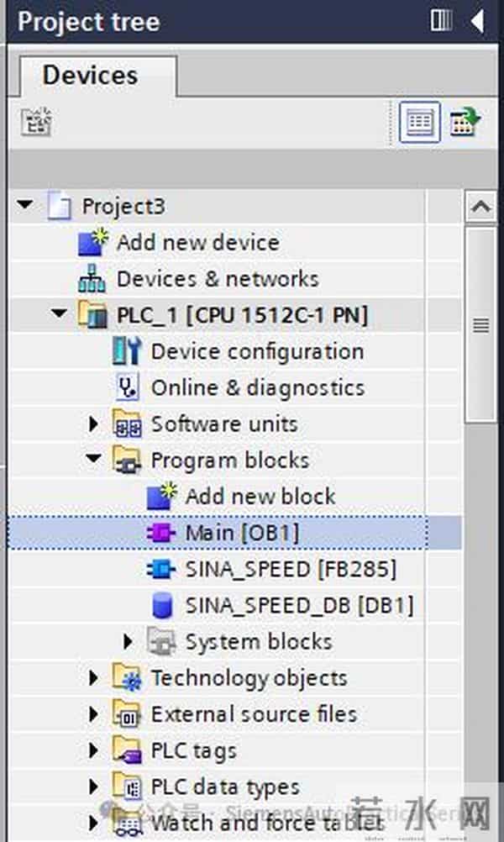
Task: Select the SINA_SPEED_DB [DB1] database icon
Action: click(x=161, y=605)
